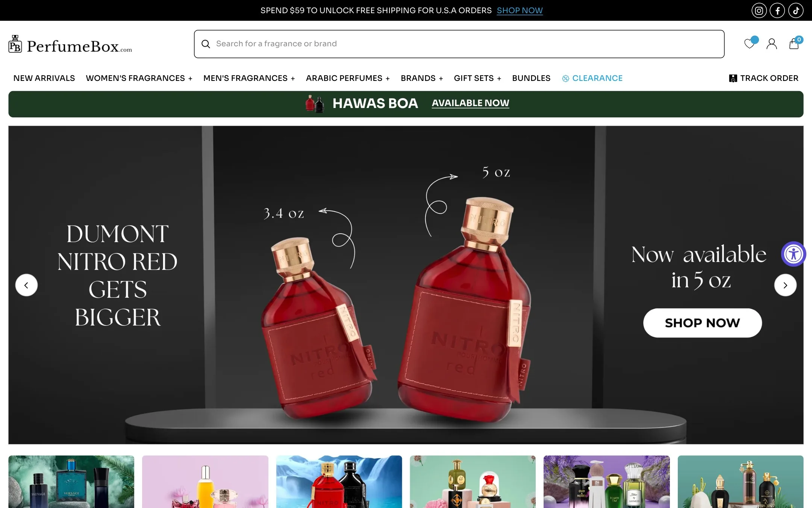Open the Track Order menu item
Screen dimensions: 812x508
(769, 78)
